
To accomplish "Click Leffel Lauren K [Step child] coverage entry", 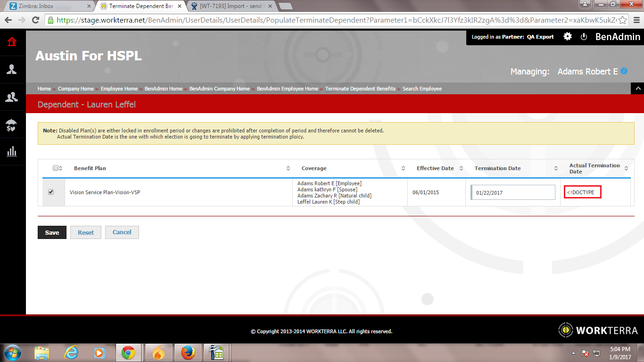I will point(329,202).
